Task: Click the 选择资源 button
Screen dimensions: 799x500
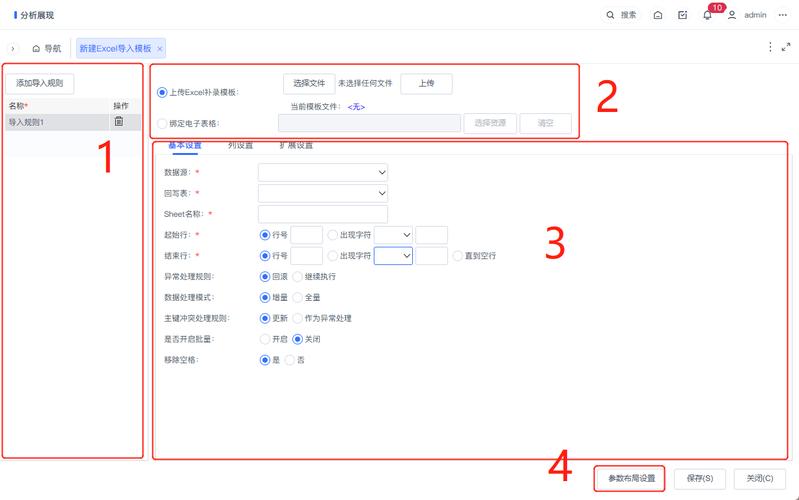Action: coord(490,123)
